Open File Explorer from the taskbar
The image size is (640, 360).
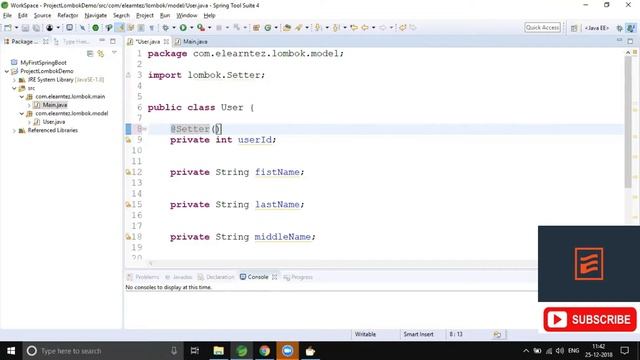pyautogui.click(x=219, y=351)
